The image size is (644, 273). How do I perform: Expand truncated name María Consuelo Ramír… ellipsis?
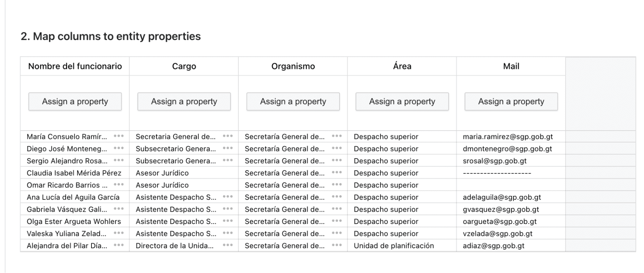(119, 136)
